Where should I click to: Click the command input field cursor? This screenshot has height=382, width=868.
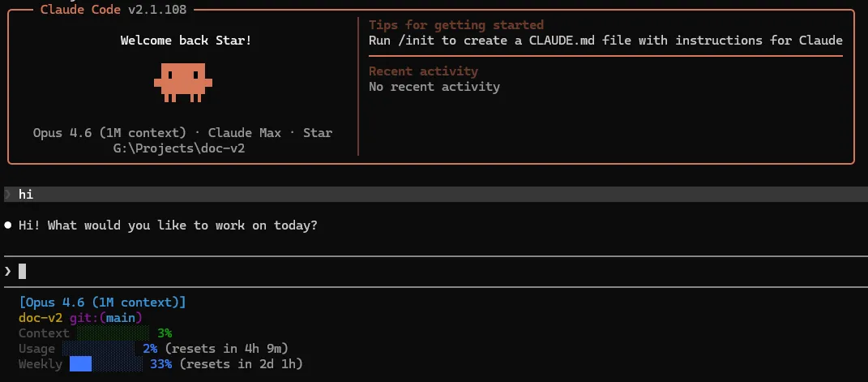(x=23, y=271)
